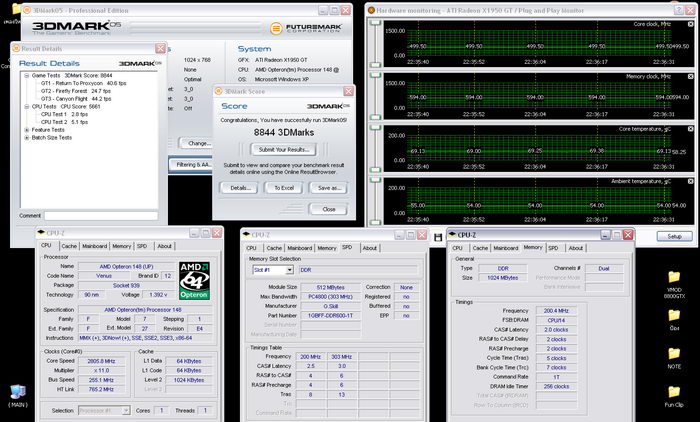Click Save as button in 3DMark Score
Screen dimensions: 700x422
329,188
